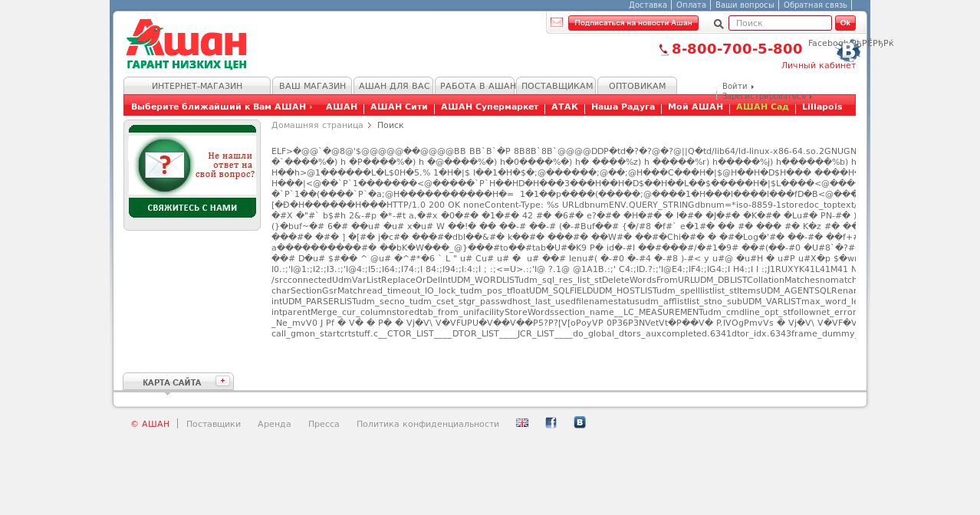Click the Ok search button
This screenshot has width=980, height=515.
pos(845,23)
